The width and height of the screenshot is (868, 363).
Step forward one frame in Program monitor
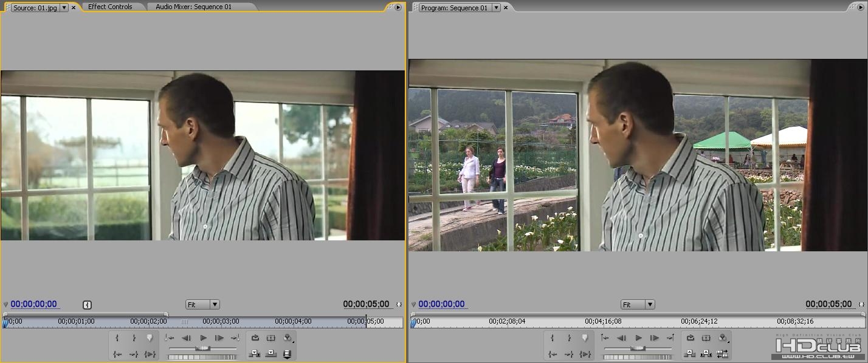[654, 338]
